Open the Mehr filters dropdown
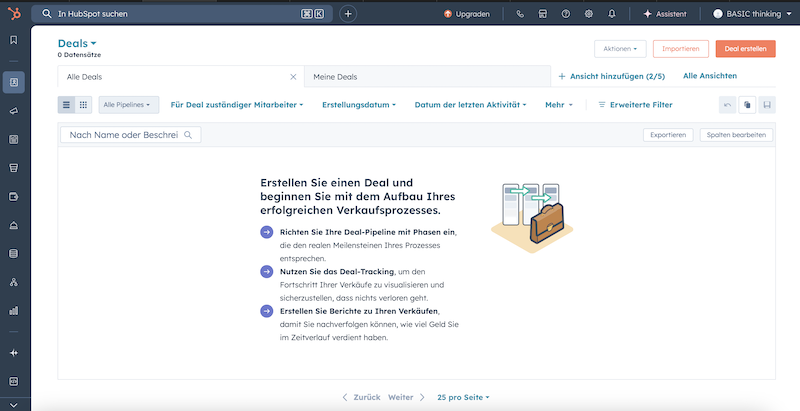The width and height of the screenshot is (800, 411). [559, 105]
